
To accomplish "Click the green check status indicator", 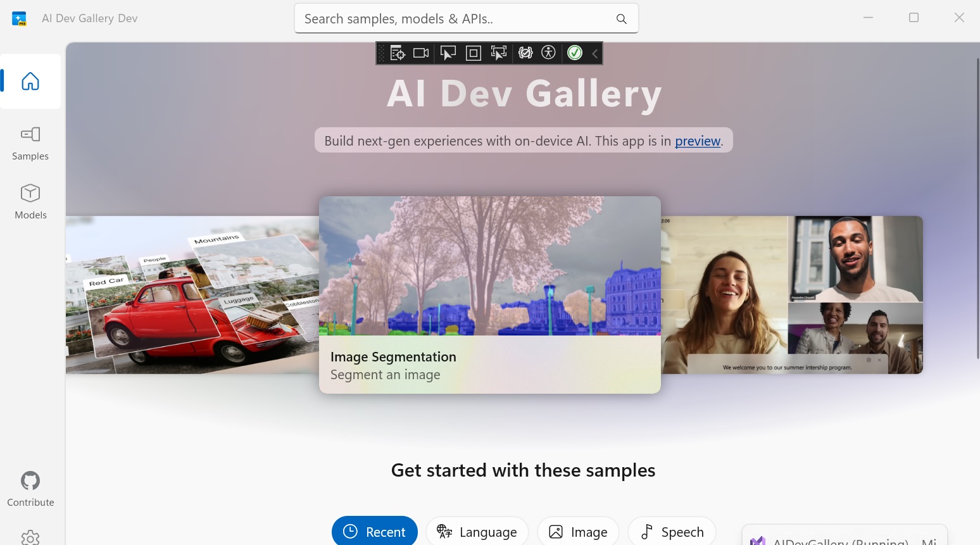I will [574, 53].
